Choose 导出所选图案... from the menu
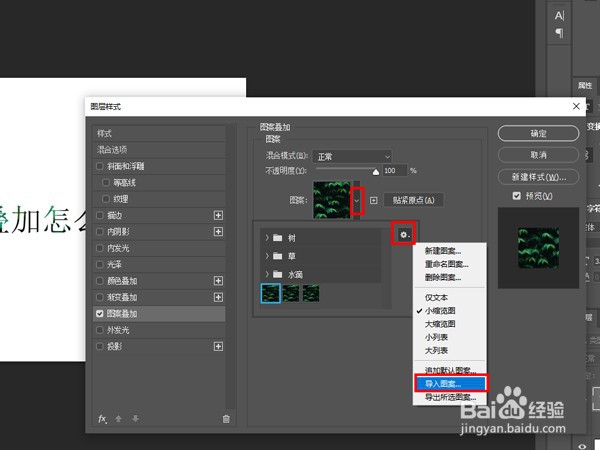This screenshot has height=450, width=600. [450, 397]
